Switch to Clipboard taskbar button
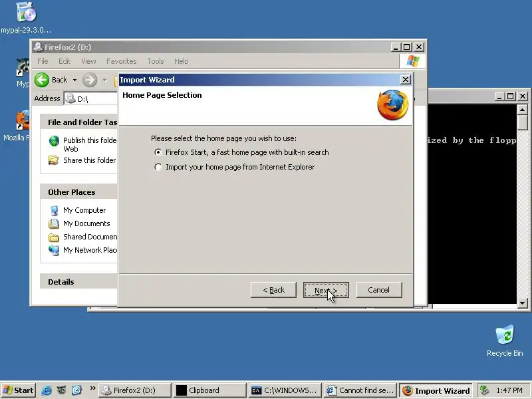 coord(209,390)
